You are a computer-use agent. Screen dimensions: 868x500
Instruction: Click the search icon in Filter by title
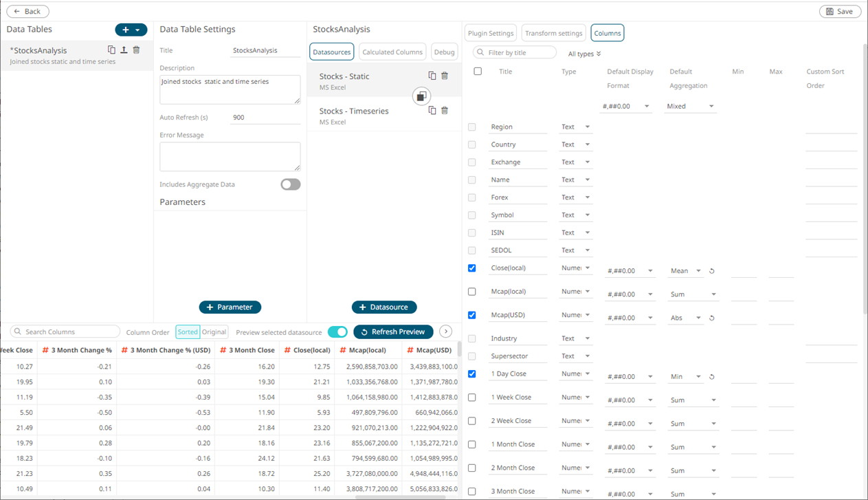click(480, 52)
